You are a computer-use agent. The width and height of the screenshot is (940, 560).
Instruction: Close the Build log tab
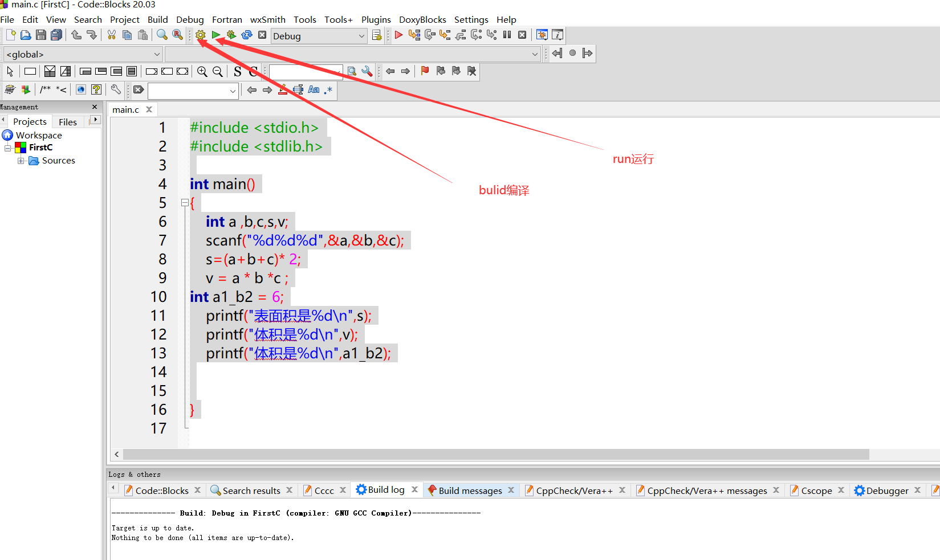(415, 490)
